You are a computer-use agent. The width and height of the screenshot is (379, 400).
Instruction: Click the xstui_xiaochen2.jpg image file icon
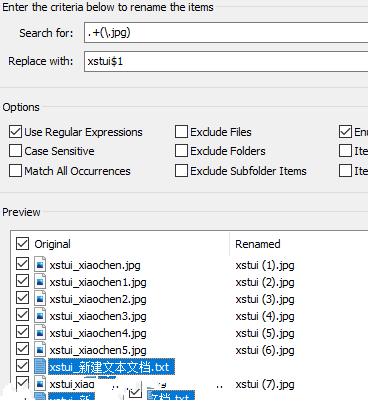40,299
